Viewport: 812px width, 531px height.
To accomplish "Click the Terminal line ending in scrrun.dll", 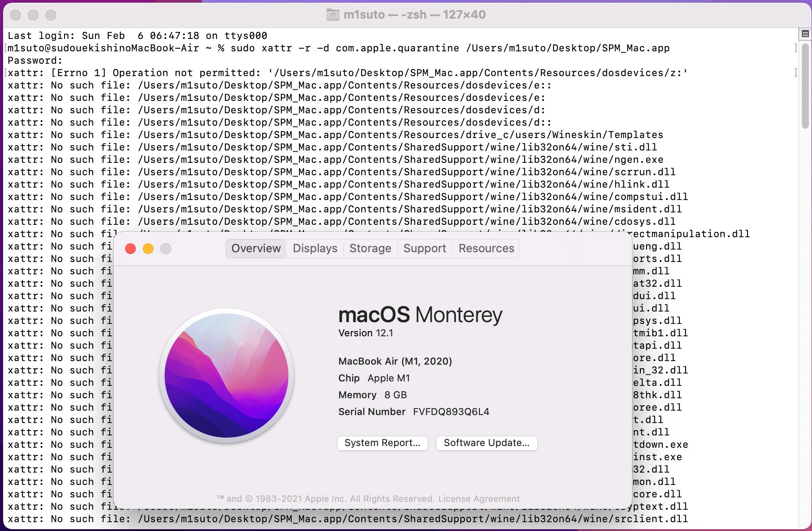I will click(341, 172).
